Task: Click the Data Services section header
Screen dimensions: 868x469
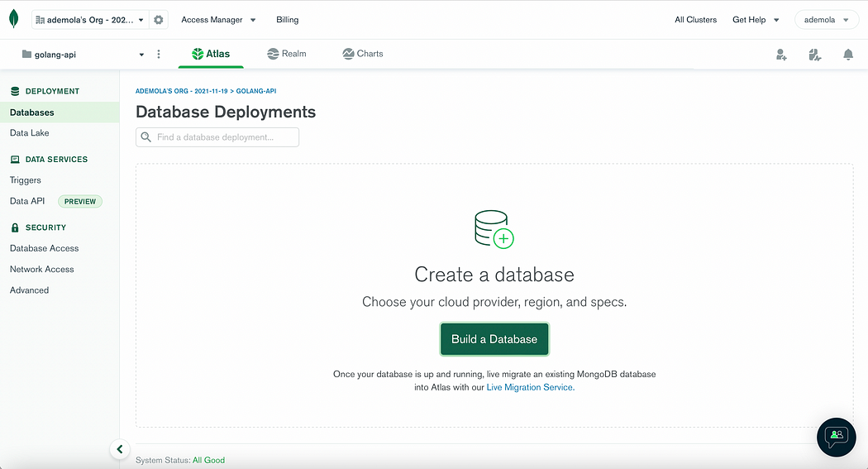Action: coord(50,160)
